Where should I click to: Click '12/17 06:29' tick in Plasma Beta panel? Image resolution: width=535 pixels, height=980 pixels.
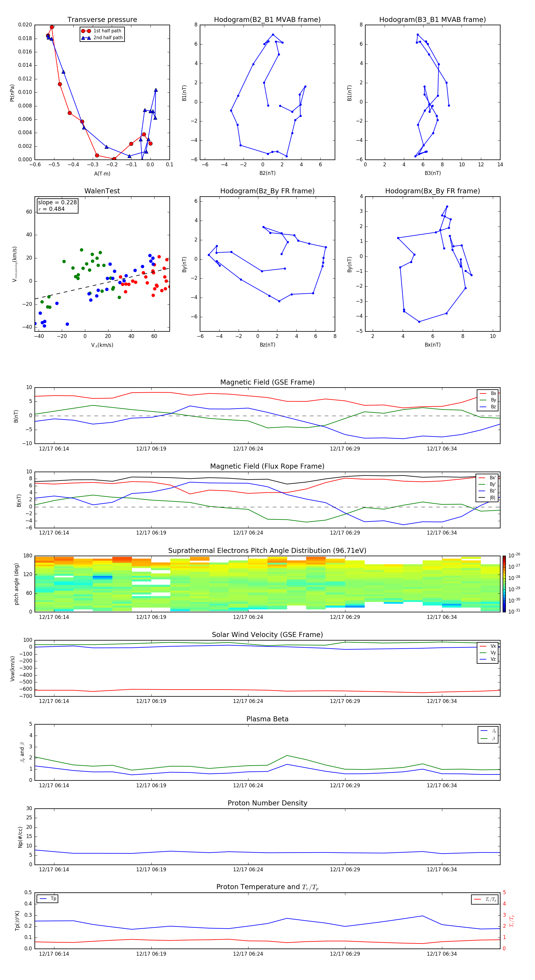[x=344, y=785]
